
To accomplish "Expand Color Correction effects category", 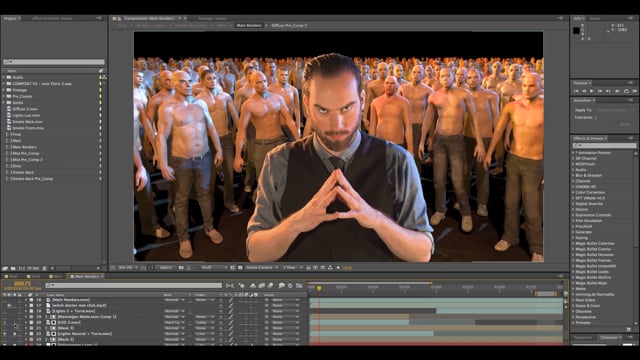I will [573, 192].
